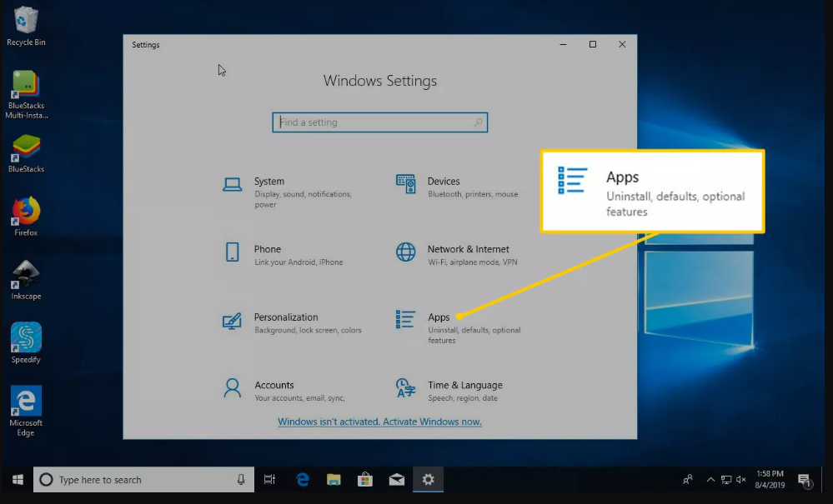833x504 pixels.
Task: Click the Type here to search box
Action: click(x=143, y=480)
